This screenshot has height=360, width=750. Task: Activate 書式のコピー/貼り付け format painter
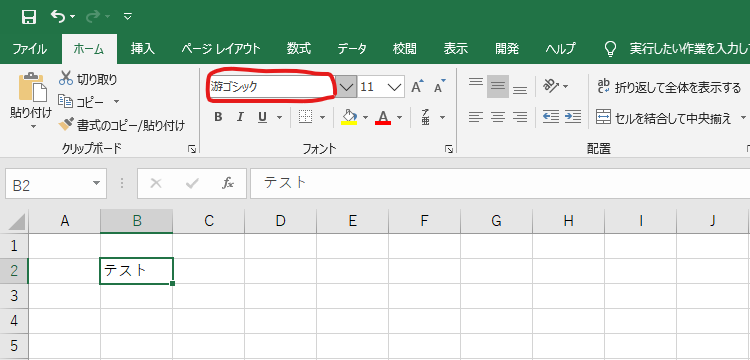point(121,125)
